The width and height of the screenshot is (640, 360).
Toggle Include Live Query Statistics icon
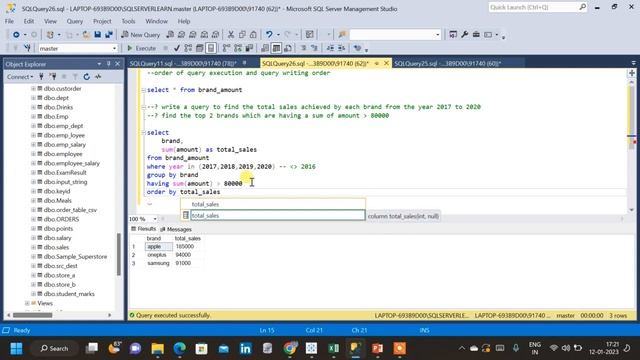(238, 48)
